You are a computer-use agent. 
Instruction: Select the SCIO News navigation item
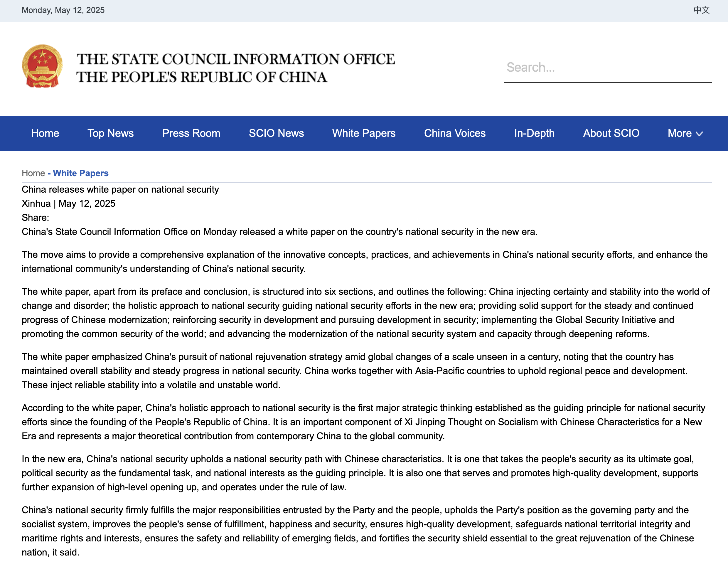click(276, 133)
